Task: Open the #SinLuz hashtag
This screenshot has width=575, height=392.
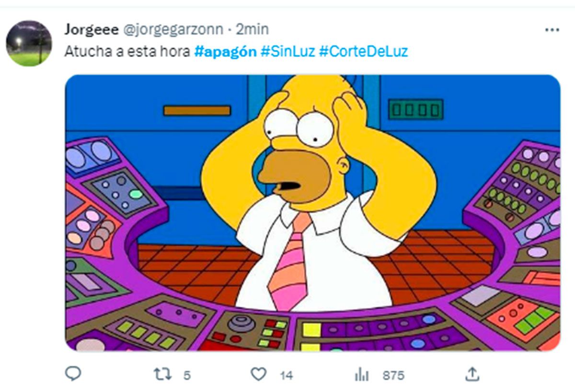Action: tap(288, 52)
